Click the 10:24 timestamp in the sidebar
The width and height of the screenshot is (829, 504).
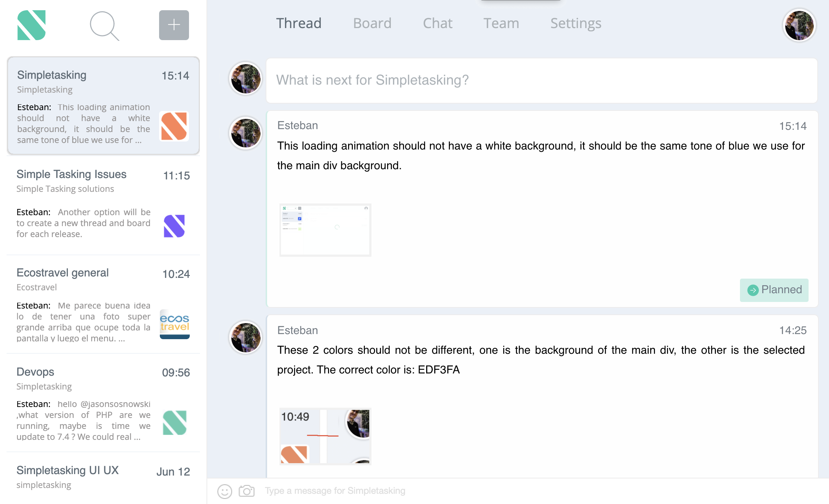pyautogui.click(x=176, y=274)
